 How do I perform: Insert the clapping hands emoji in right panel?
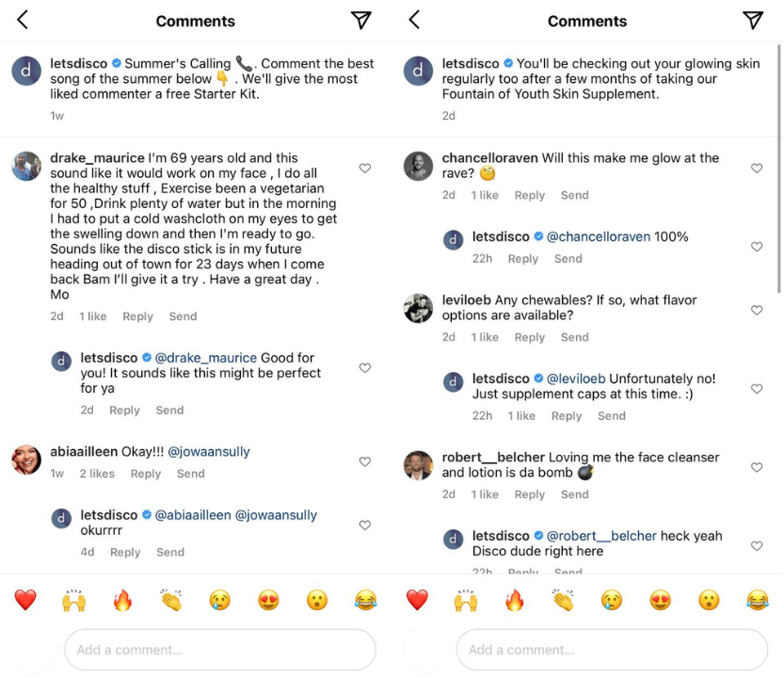(563, 600)
